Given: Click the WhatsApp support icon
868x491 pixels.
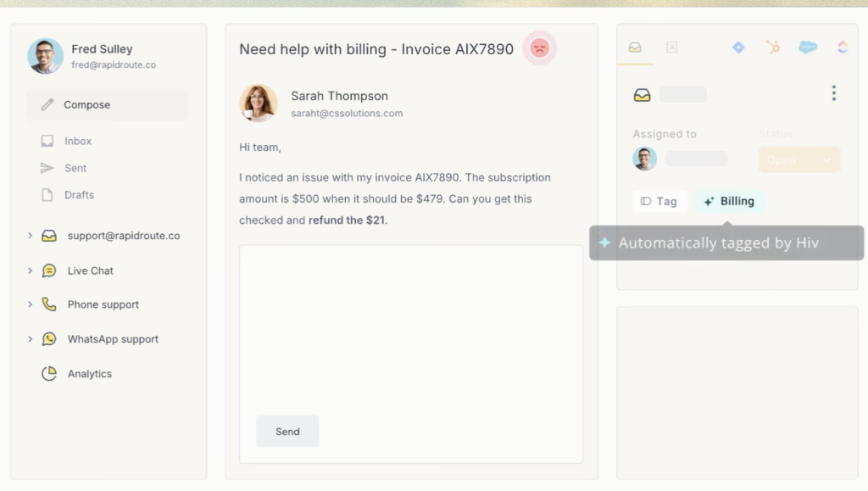Looking at the screenshot, I should click(x=49, y=339).
